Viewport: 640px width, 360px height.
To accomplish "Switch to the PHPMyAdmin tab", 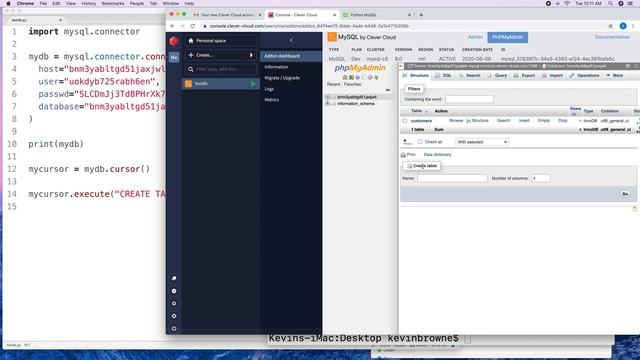I will [507, 37].
